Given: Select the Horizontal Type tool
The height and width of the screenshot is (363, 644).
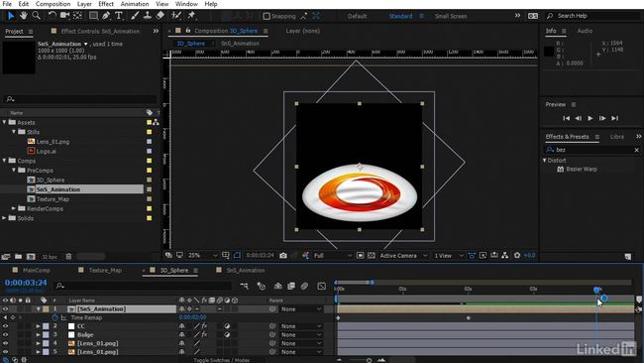Looking at the screenshot, I should click(119, 16).
